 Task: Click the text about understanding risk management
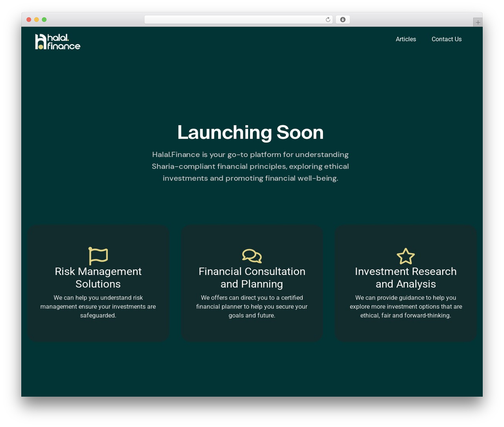[x=98, y=306]
